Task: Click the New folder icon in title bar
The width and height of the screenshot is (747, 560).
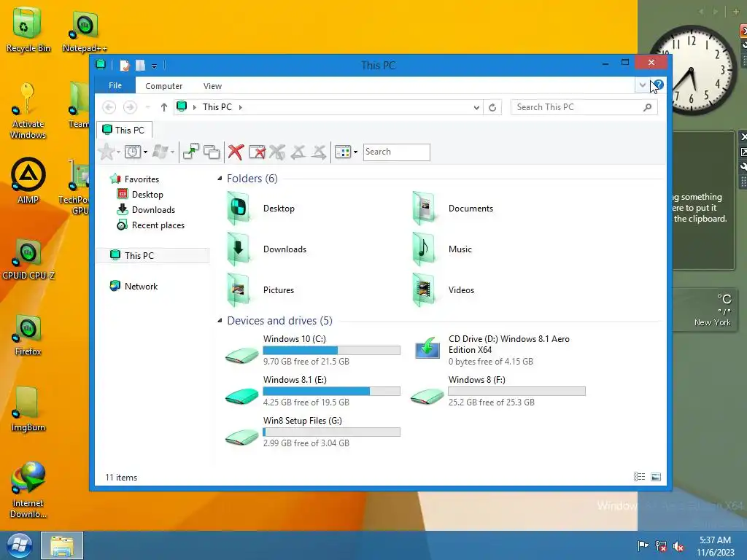Action: coord(140,65)
